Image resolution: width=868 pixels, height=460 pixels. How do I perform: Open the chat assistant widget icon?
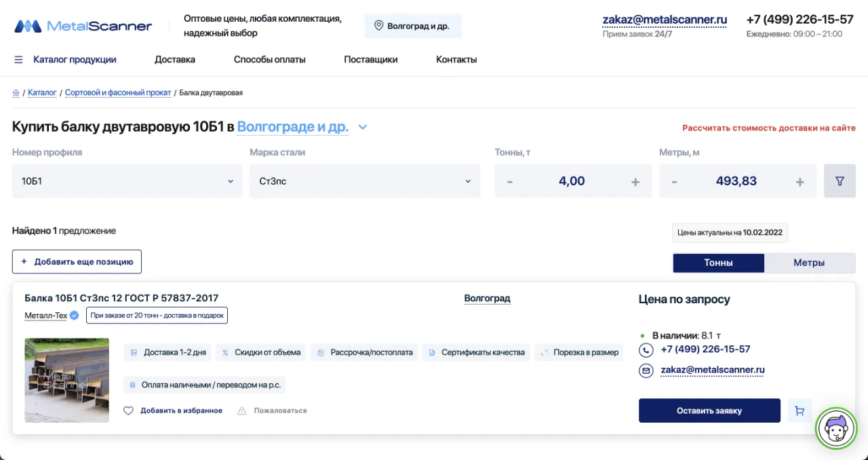[x=836, y=428]
